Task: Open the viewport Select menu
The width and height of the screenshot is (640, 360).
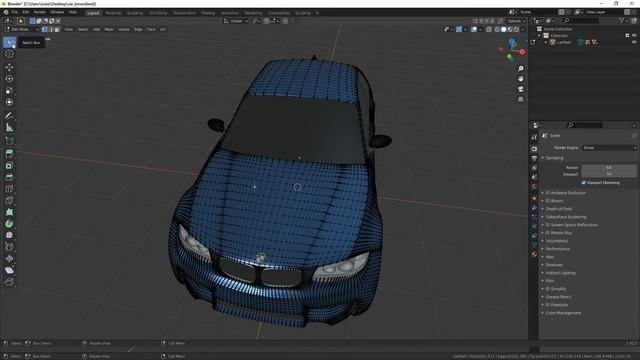Action: tap(83, 29)
